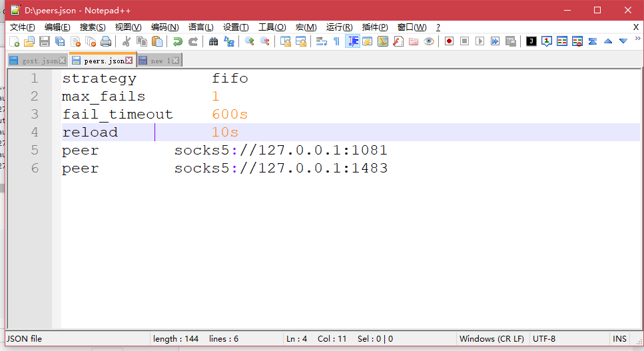Run the macro multiple times
Image resolution: width=644 pixels, height=351 pixels.
[x=495, y=41]
